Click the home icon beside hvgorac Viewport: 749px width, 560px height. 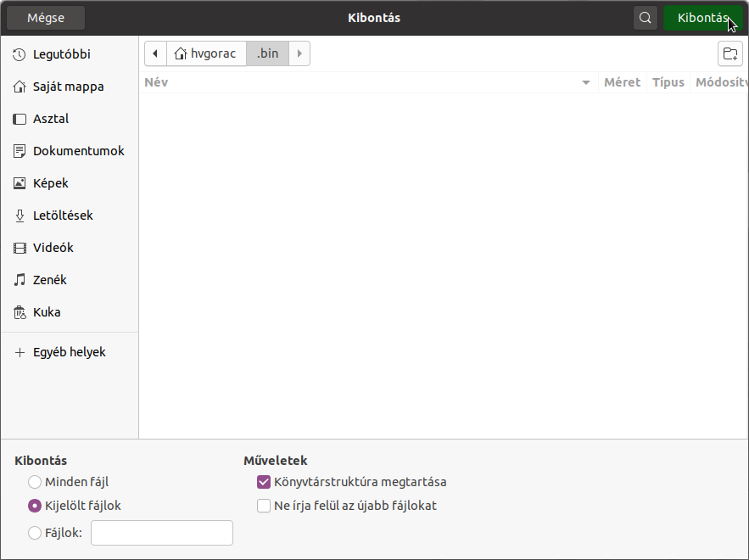(180, 53)
